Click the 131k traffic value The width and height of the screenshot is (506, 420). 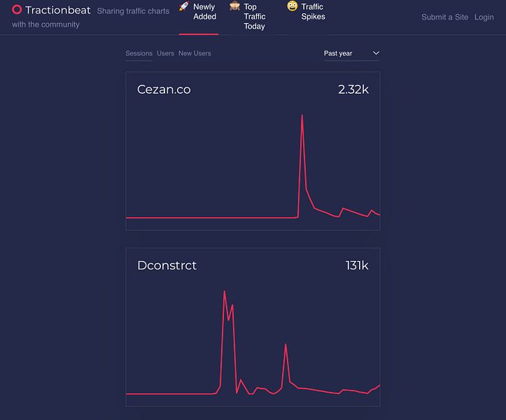click(357, 265)
